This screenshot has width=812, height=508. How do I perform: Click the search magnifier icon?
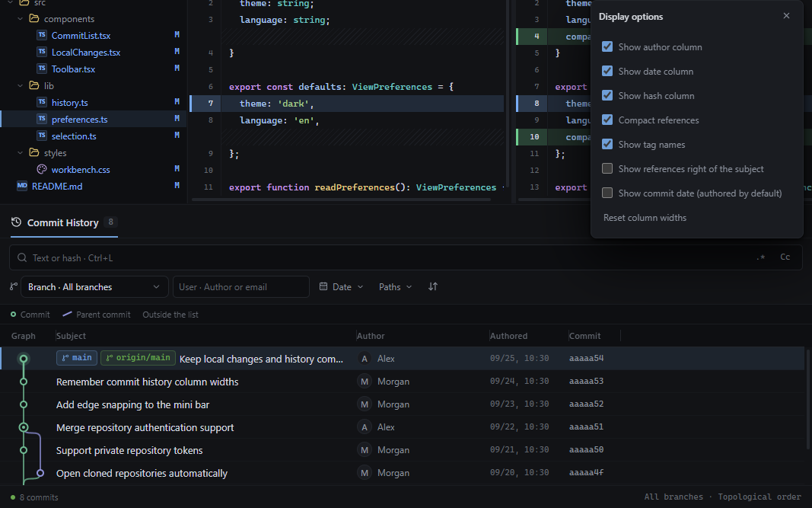(22, 257)
